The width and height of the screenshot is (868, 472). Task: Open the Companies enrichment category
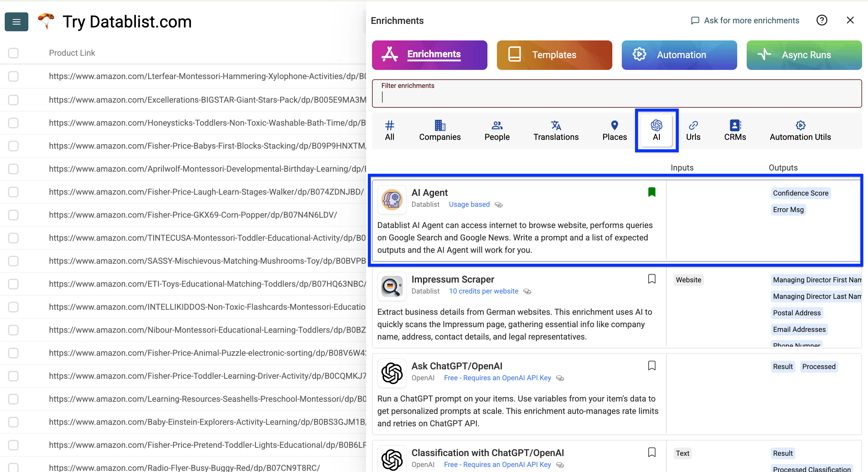440,130
